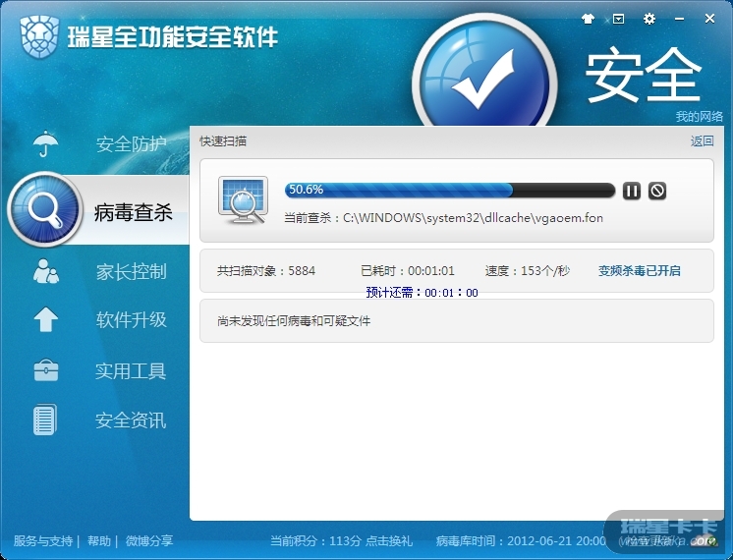Viewport: 733px width, 560px height.
Task: Click 尚未发现任何病毒和可疑文件 message
Action: [294, 321]
